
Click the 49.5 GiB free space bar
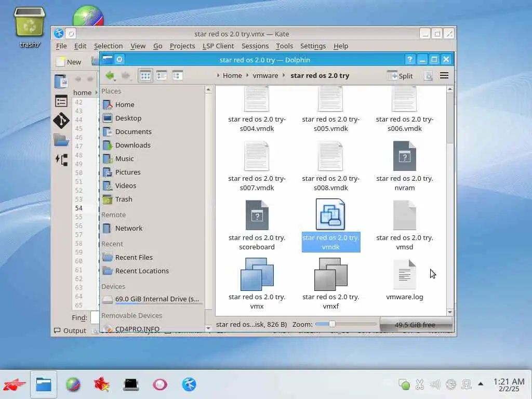pyautogui.click(x=416, y=325)
